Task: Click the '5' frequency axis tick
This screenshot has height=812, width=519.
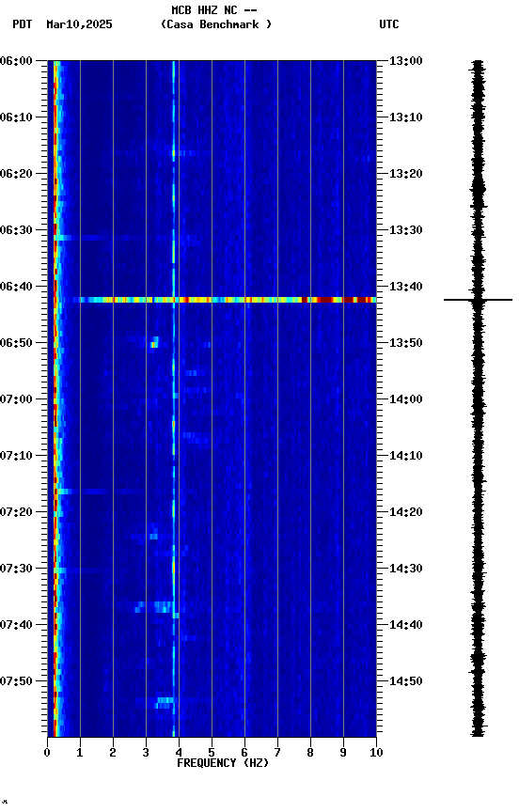Action: [x=212, y=753]
